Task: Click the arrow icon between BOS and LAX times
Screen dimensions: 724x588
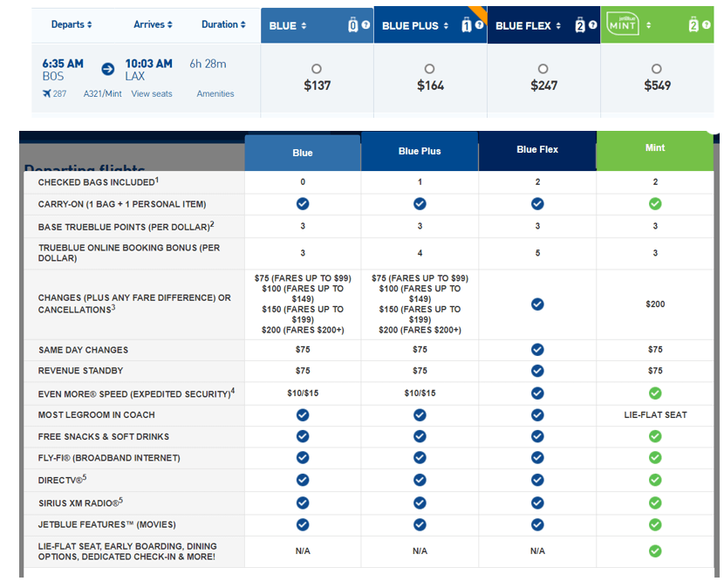Action: (107, 69)
